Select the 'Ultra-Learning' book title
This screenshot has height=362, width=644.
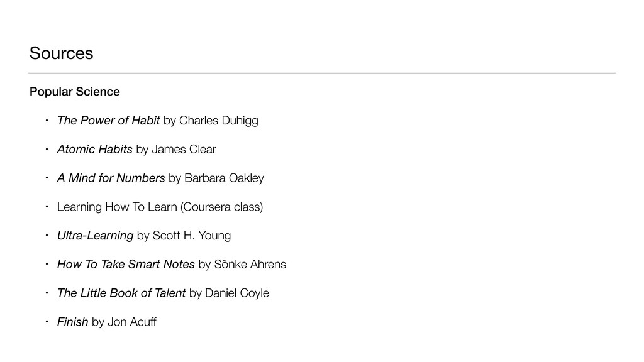click(95, 236)
